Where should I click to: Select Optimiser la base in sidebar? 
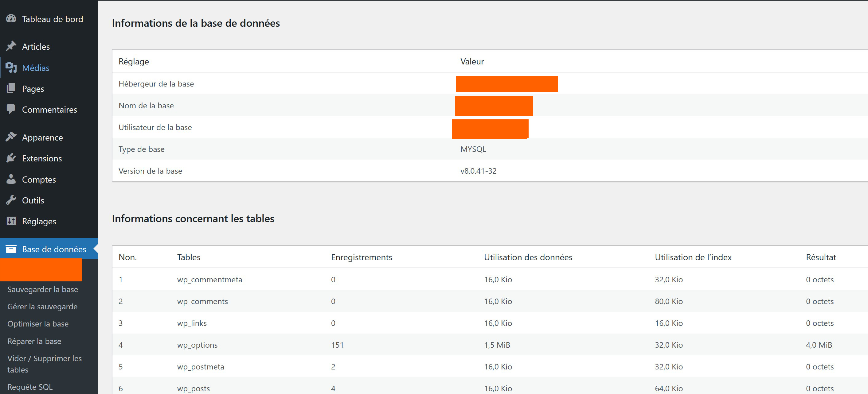point(38,324)
